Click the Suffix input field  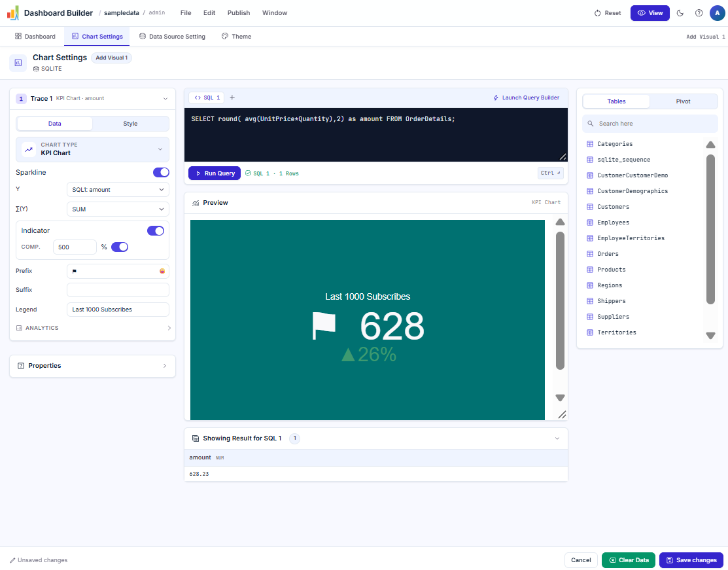(118, 290)
